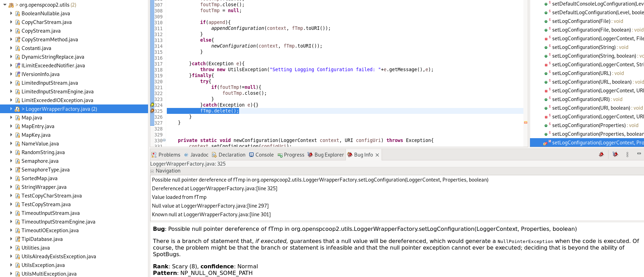This screenshot has width=644, height=277.
Task: Collapse the Navigation section
Action: [152, 171]
